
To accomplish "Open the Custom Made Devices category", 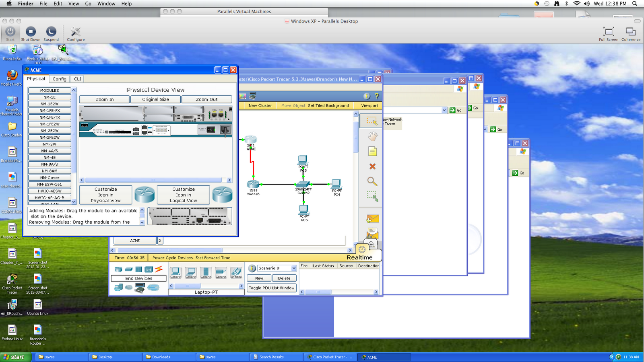I will [140, 288].
